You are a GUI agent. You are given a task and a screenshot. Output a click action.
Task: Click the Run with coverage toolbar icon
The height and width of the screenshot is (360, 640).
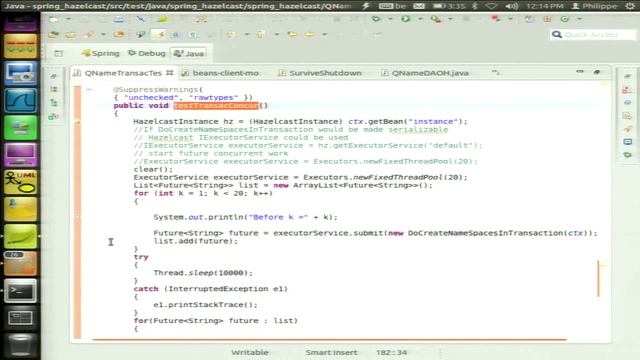click(x=436, y=19)
